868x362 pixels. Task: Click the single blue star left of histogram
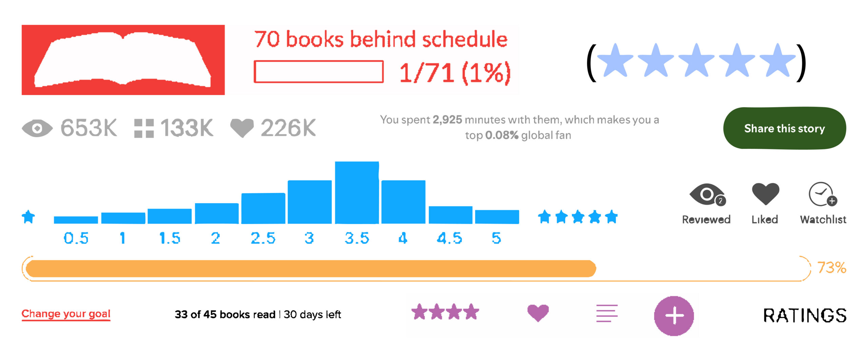pos(28,217)
